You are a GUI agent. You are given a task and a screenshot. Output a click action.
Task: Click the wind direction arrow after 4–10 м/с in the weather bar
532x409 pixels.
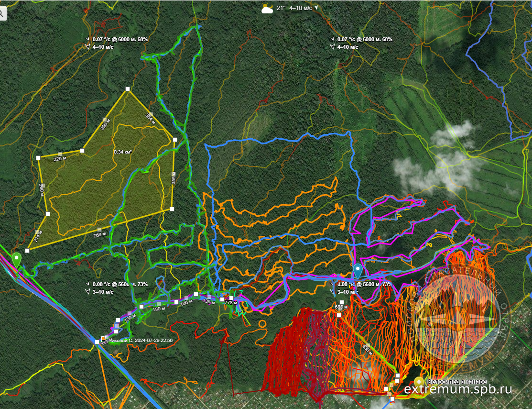[316, 8]
